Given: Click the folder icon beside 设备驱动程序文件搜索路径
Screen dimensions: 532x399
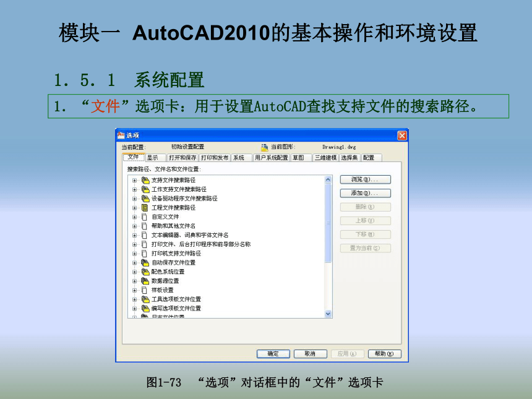Looking at the screenshot, I should pyautogui.click(x=145, y=199).
